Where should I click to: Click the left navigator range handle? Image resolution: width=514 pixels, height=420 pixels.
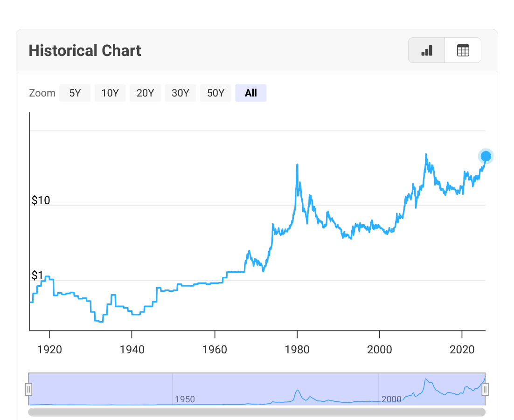coord(28,389)
